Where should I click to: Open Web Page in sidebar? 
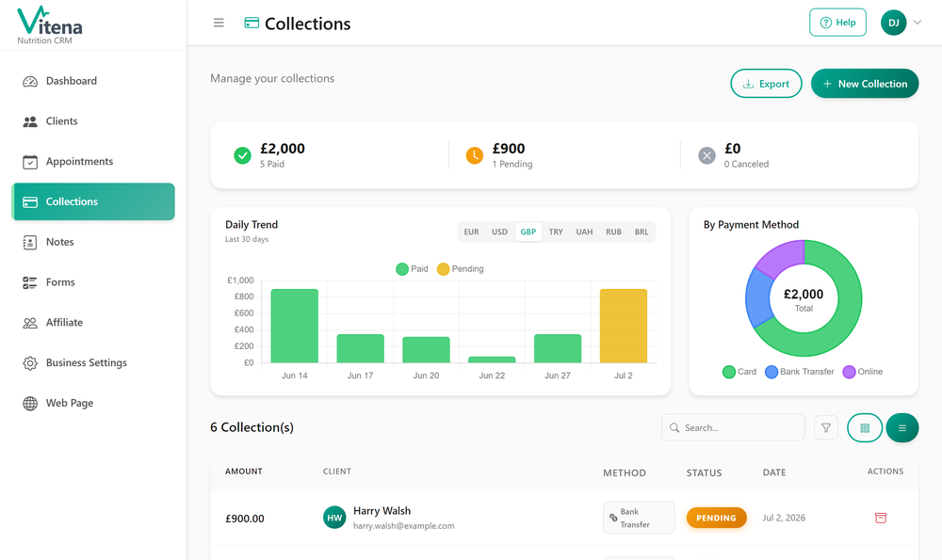pyautogui.click(x=93, y=403)
